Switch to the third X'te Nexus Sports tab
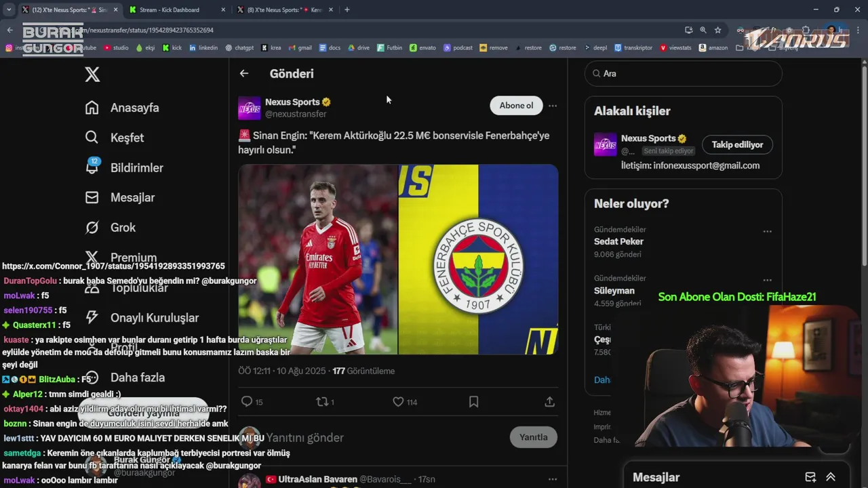Viewport: 868px width, 488px height. coord(285,10)
